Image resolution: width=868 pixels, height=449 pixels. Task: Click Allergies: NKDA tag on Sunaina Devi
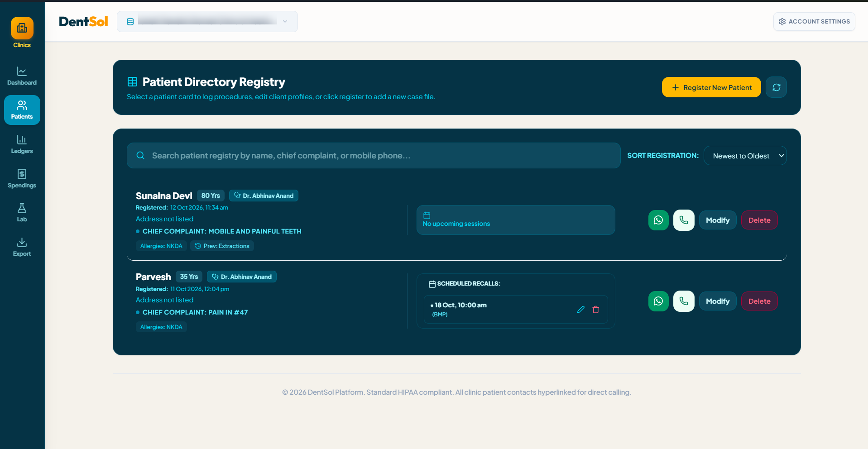pyautogui.click(x=161, y=246)
